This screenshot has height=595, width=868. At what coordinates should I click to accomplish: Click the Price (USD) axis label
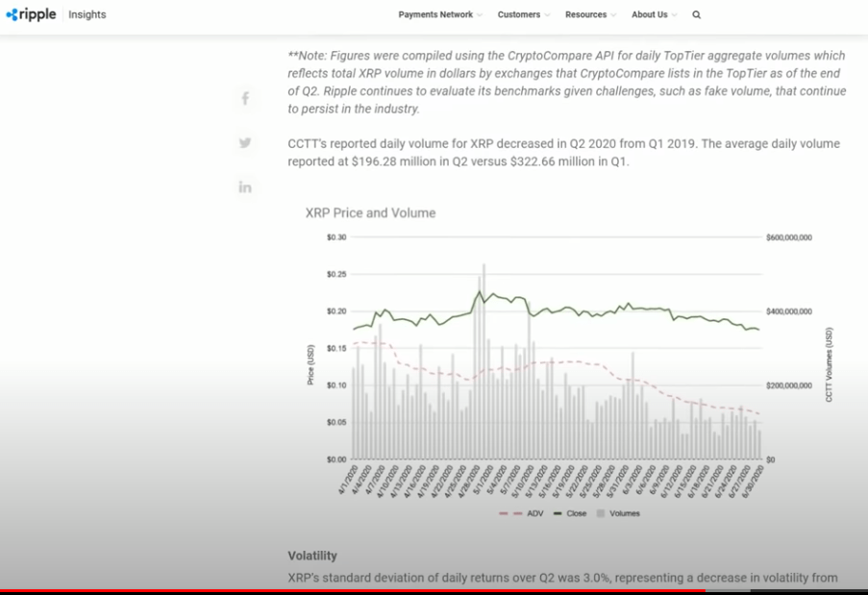(310, 364)
